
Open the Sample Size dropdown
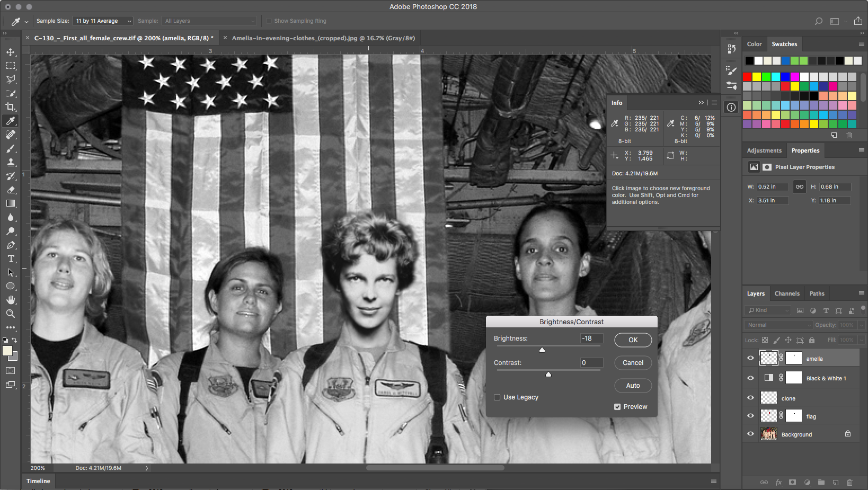[103, 21]
